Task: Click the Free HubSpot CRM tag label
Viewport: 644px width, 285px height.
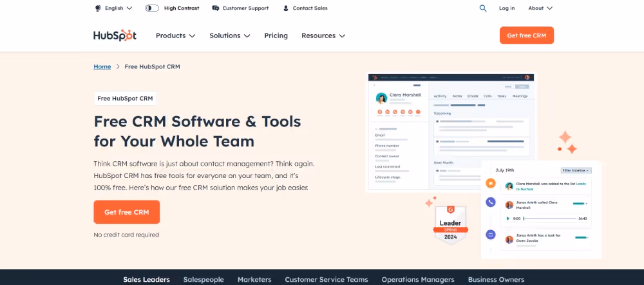Action: (125, 98)
